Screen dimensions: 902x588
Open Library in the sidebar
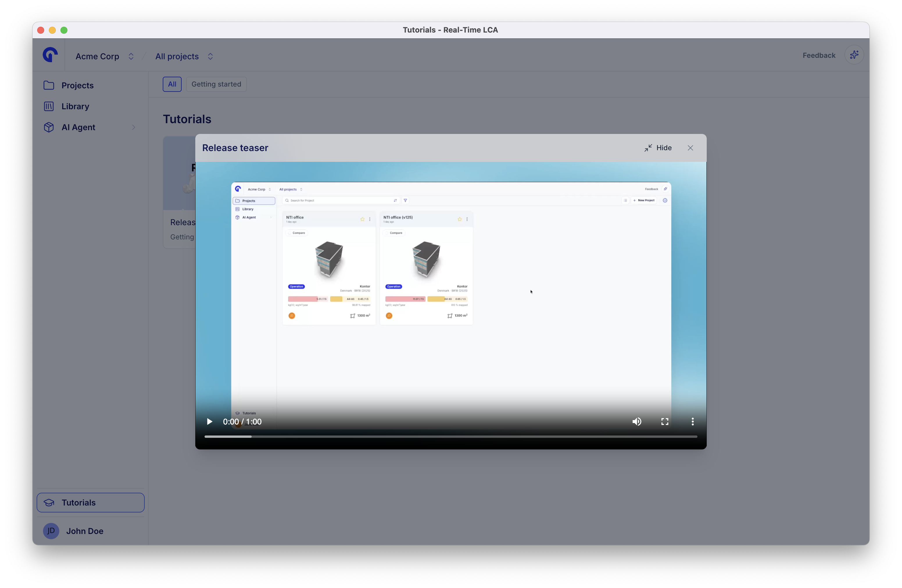coord(90,106)
